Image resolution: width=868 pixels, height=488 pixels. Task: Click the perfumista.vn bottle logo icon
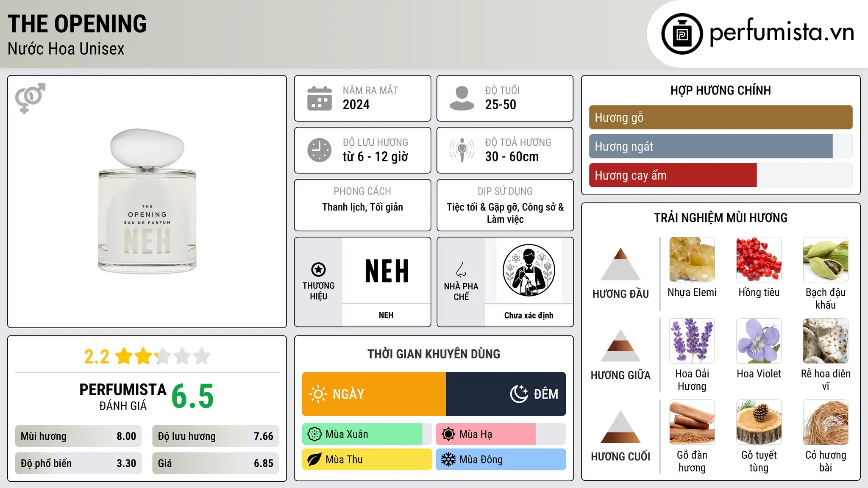(682, 34)
